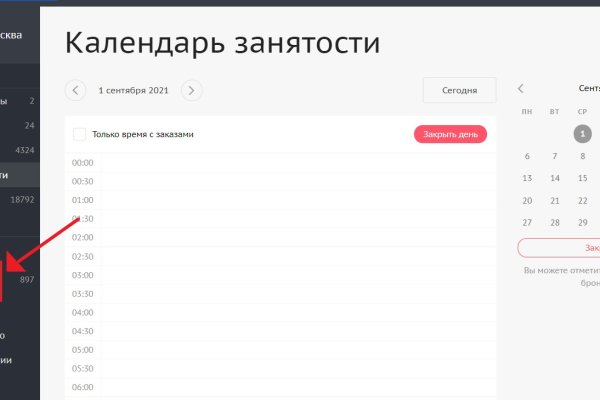This screenshot has width=600, height=400.
Task: Click the '1 сентября 2021' date label
Action: pyautogui.click(x=133, y=90)
